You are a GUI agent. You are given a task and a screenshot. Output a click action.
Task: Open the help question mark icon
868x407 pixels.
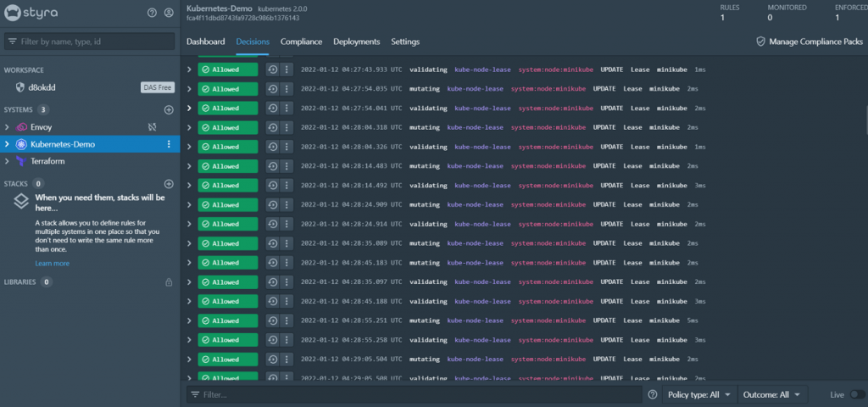click(152, 13)
